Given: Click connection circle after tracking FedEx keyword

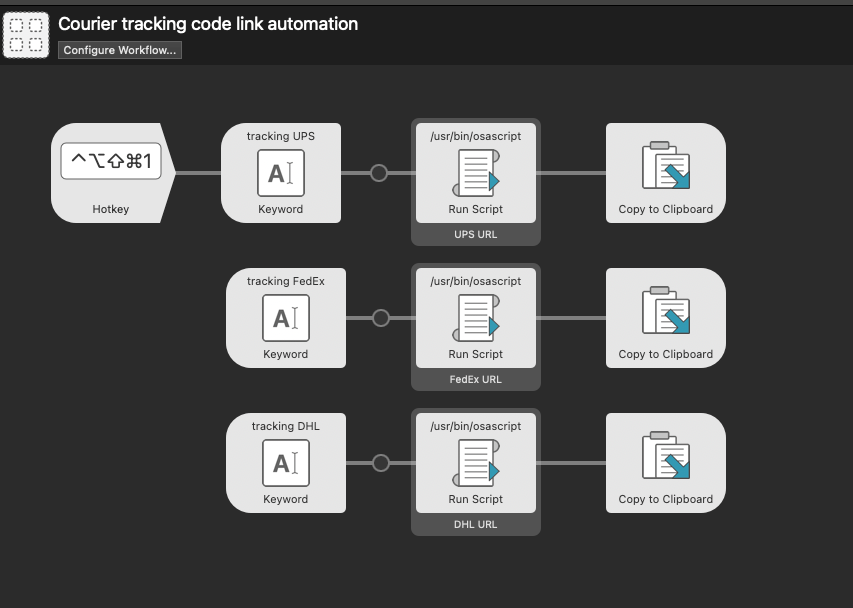Looking at the screenshot, I should tap(381, 318).
